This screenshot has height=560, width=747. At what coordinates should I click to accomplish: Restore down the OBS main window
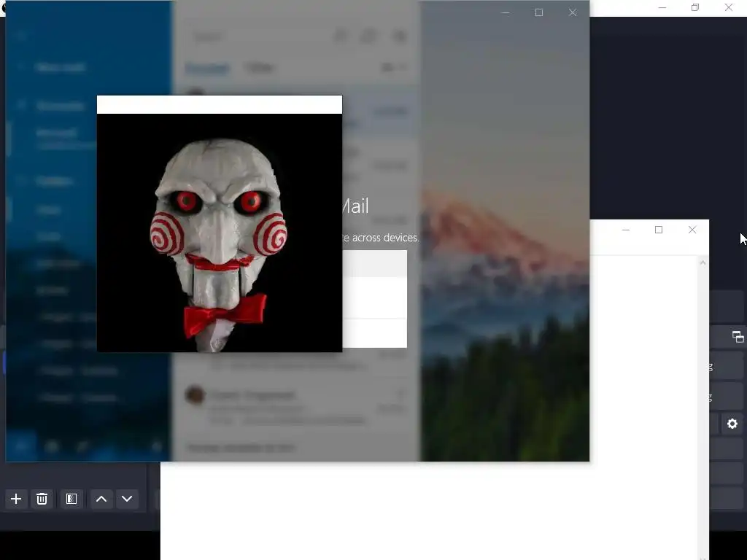pos(695,7)
